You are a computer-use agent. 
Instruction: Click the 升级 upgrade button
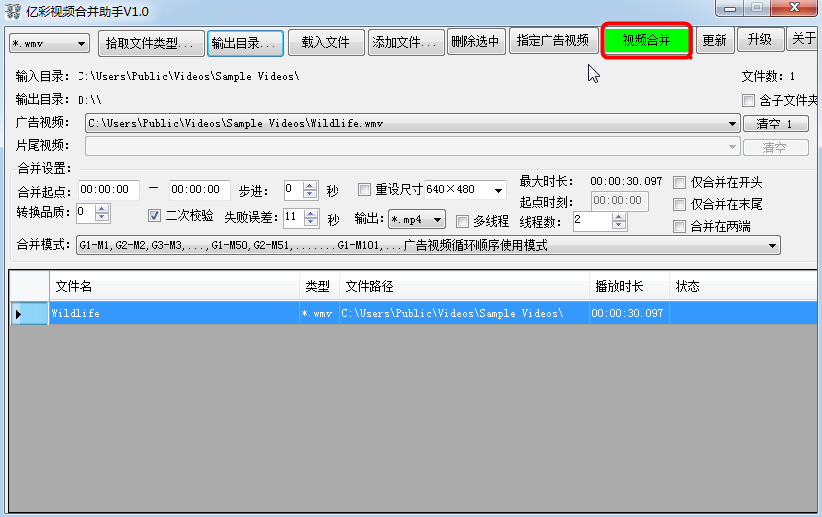point(759,40)
